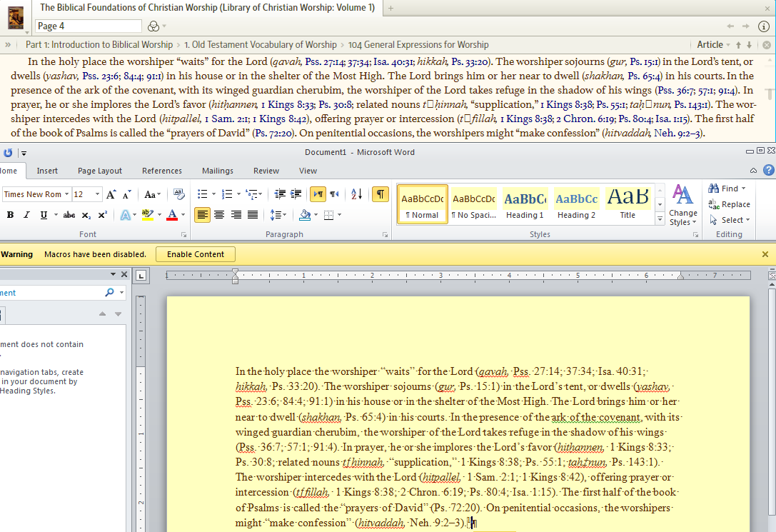Toggle show/hide paragraph marks
This screenshot has height=532, width=776.
click(381, 194)
